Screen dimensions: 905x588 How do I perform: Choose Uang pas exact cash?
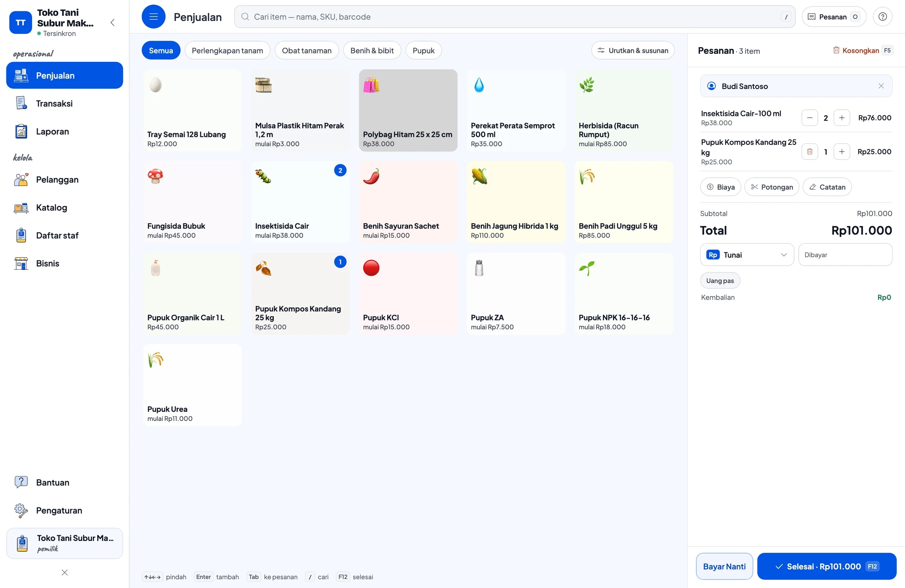pos(720,281)
